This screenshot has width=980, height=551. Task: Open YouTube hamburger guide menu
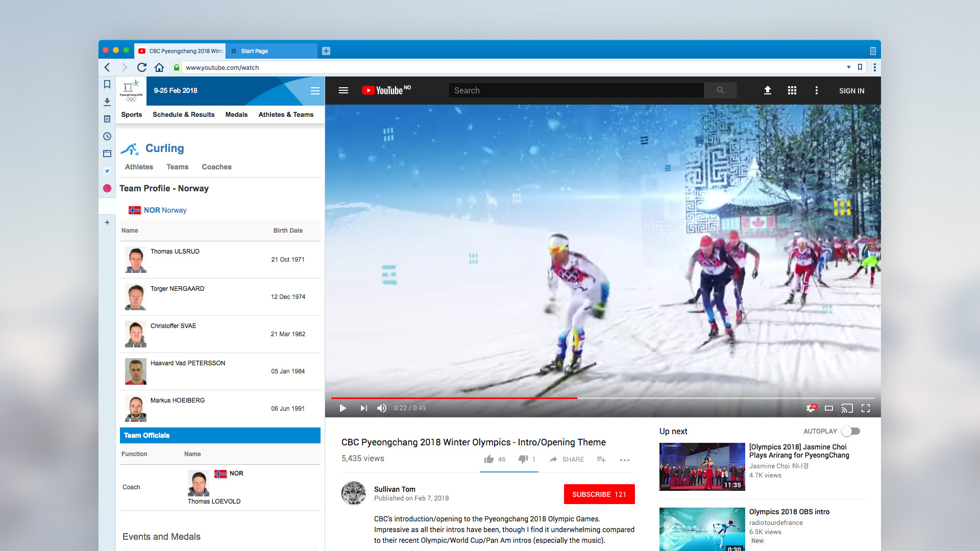(x=344, y=90)
